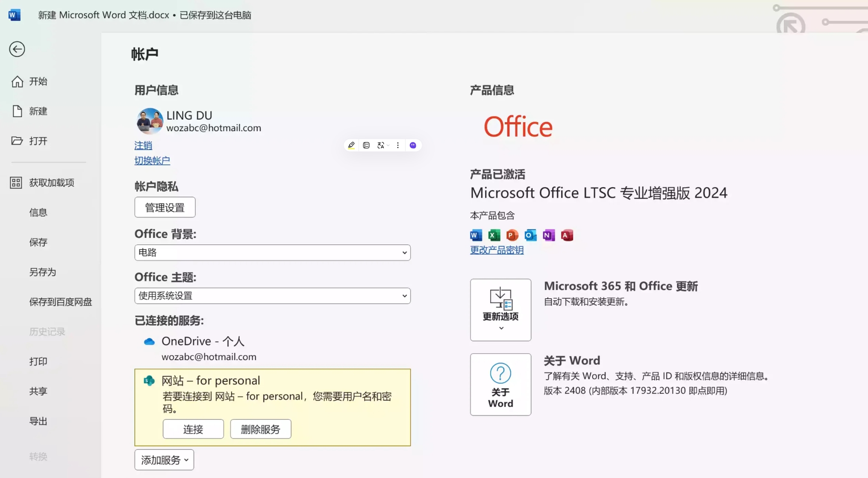Click the wozabc@hotmail.com email under LING DU
868x478 pixels.
pyautogui.click(x=214, y=128)
